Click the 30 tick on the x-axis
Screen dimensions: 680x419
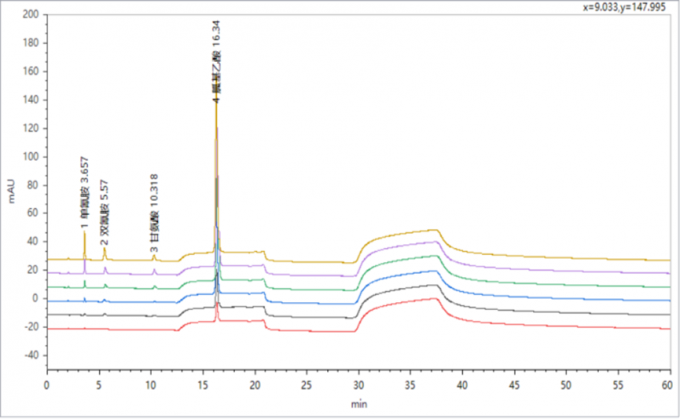pyautogui.click(x=358, y=384)
